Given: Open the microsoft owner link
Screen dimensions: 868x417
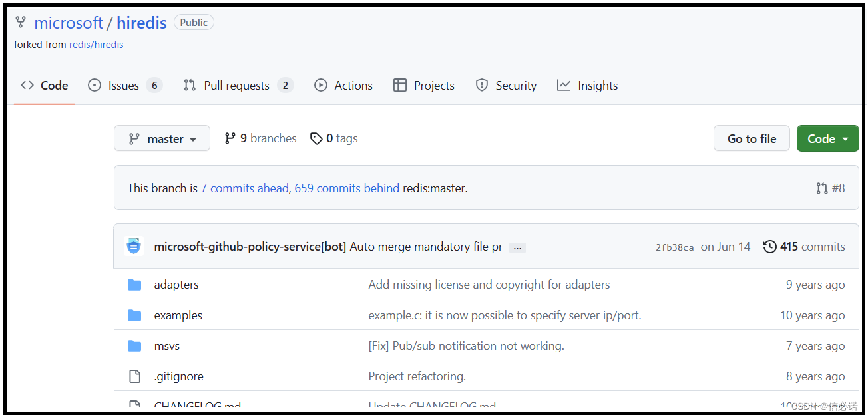Looking at the screenshot, I should 69,23.
